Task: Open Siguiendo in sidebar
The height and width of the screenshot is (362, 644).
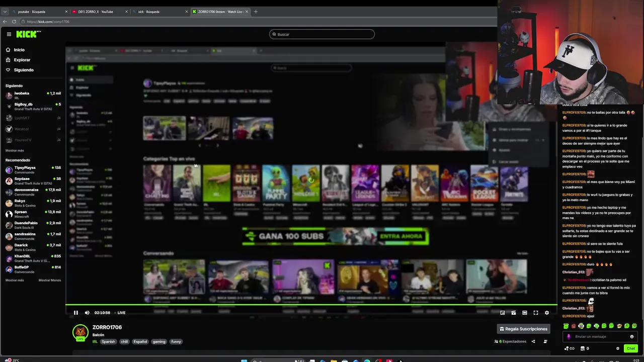Action: click(24, 70)
